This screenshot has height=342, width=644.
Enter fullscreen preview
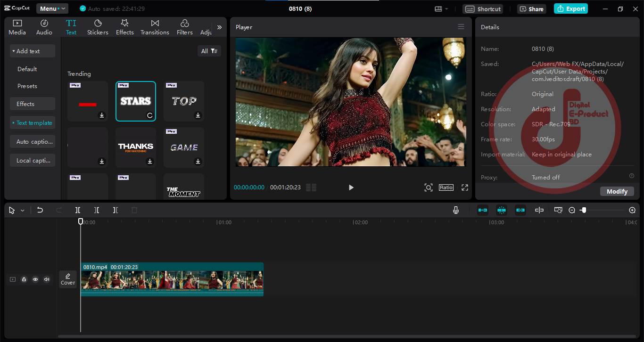465,187
